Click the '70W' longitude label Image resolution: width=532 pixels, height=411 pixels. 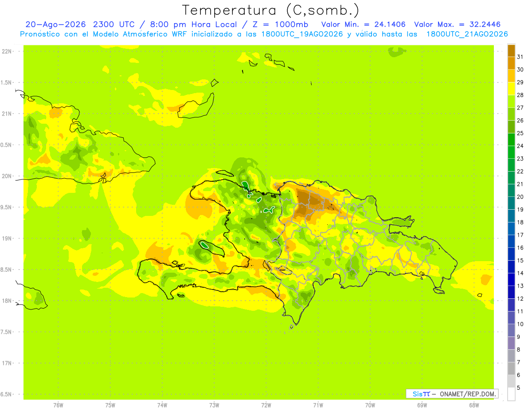click(x=370, y=405)
